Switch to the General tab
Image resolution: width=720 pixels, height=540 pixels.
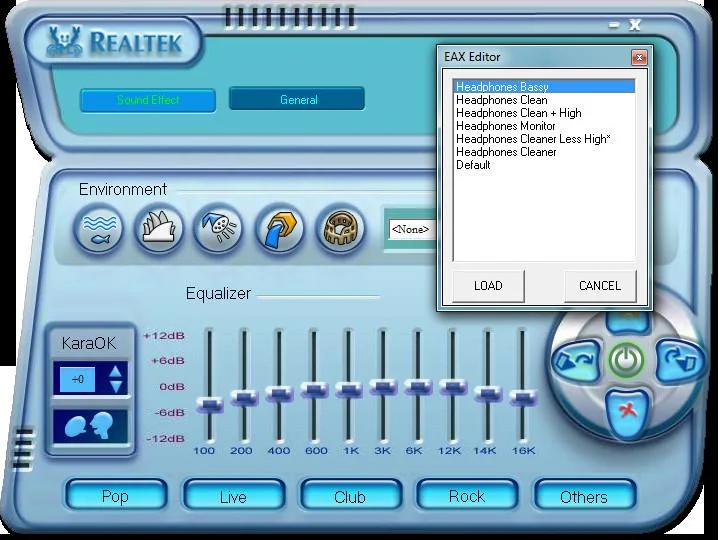point(298,99)
